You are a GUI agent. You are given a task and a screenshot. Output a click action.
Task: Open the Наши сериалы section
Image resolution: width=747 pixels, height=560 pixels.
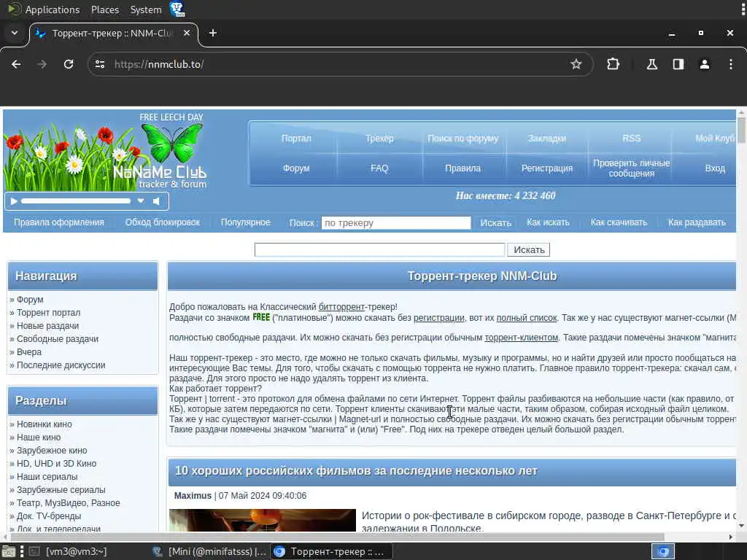point(47,476)
